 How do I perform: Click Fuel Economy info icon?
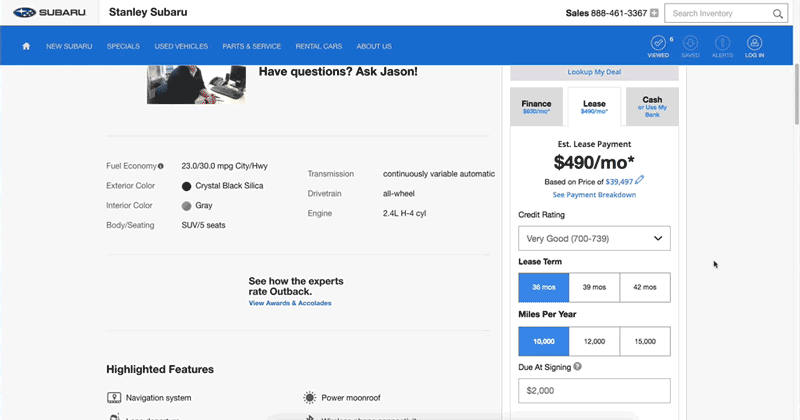point(161,166)
